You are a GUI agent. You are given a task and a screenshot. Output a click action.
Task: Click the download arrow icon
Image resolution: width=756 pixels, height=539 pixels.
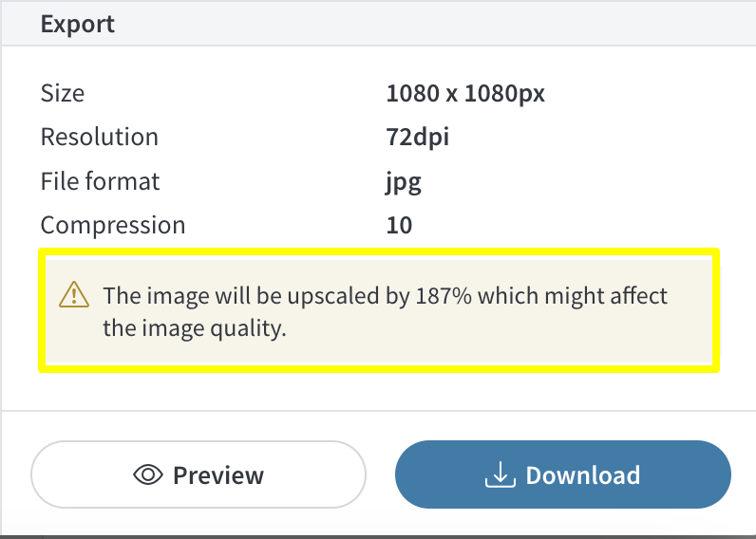pos(501,474)
